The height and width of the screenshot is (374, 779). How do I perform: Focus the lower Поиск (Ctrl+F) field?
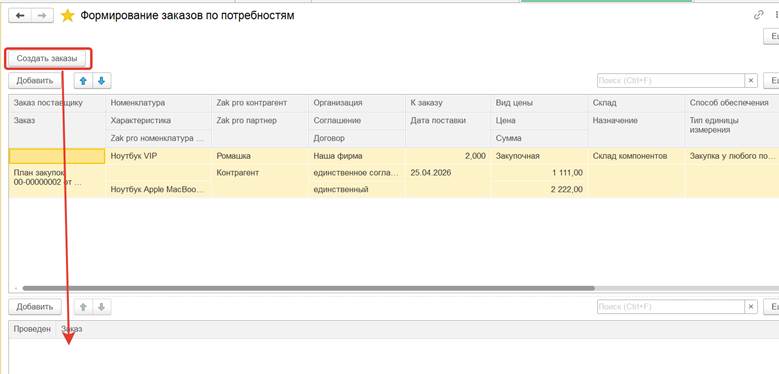click(x=671, y=307)
